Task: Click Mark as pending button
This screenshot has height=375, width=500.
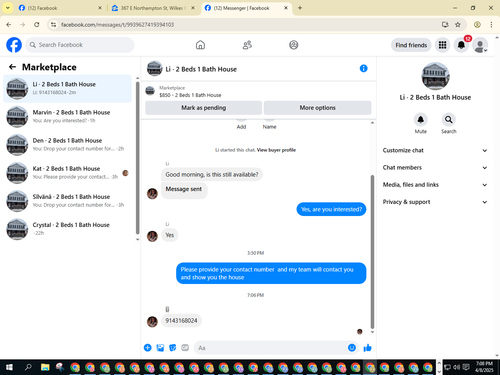Action: [x=203, y=108]
